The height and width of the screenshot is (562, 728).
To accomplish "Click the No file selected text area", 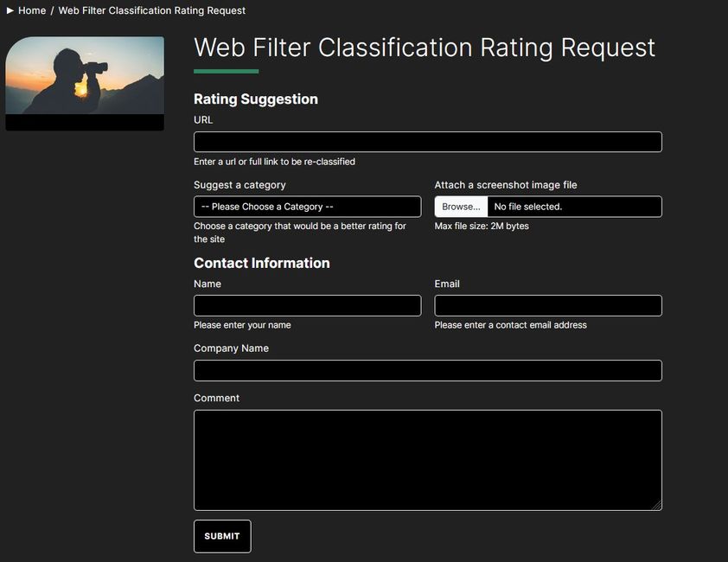I will tap(528, 207).
